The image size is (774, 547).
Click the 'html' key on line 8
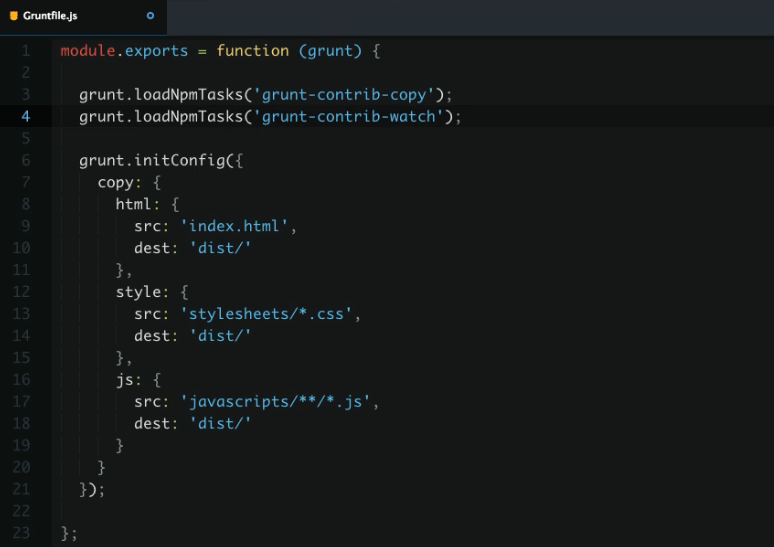coord(133,204)
